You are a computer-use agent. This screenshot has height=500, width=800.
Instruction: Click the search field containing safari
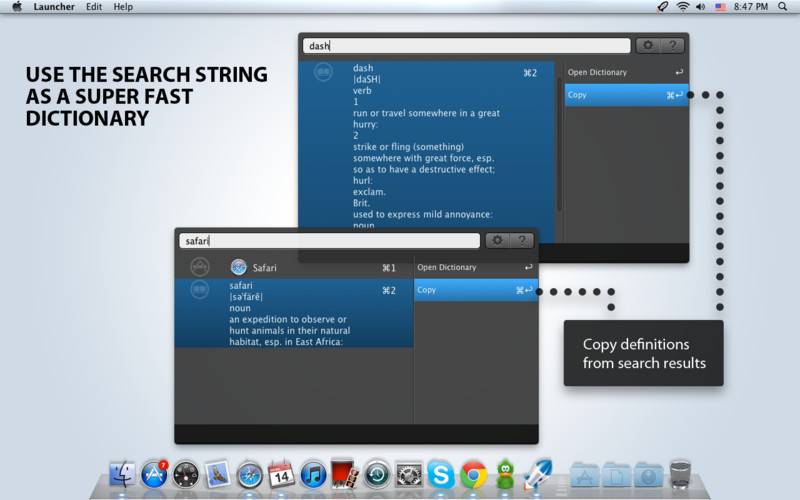330,241
